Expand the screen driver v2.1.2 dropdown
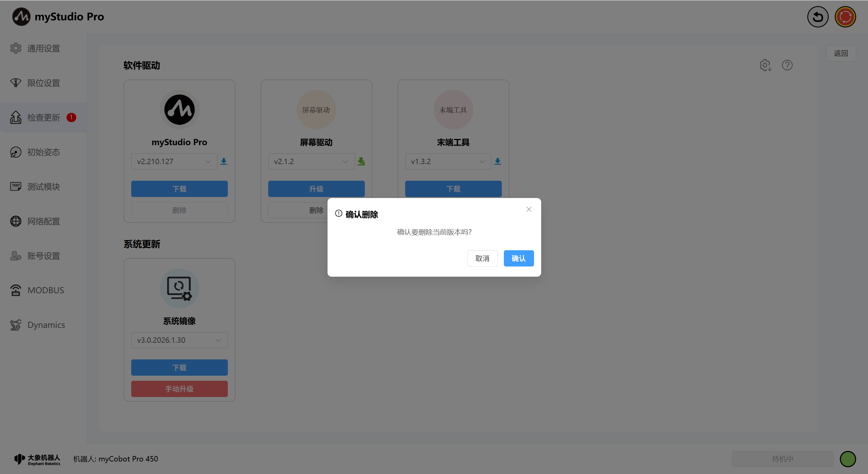868x474 pixels. 311,161
